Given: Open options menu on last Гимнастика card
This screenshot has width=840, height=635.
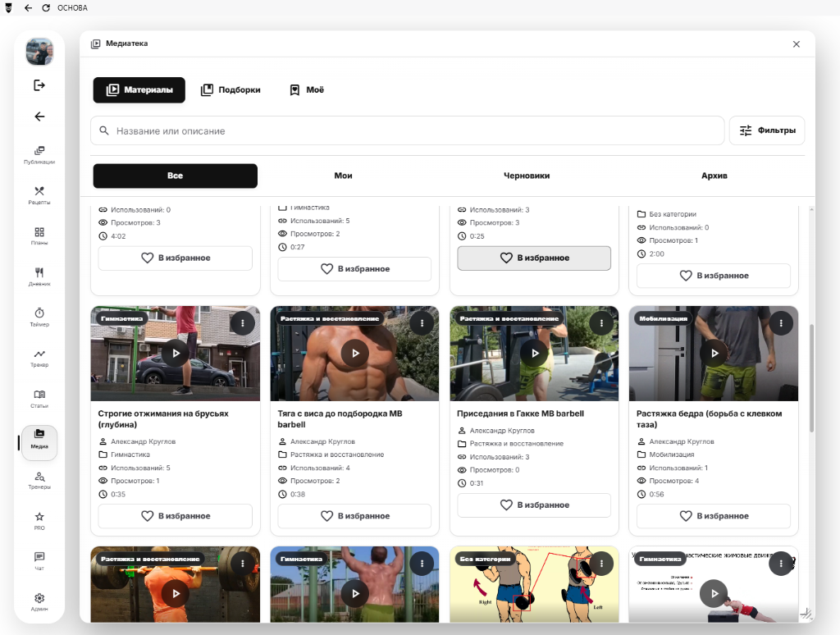Looking at the screenshot, I should click(x=781, y=563).
